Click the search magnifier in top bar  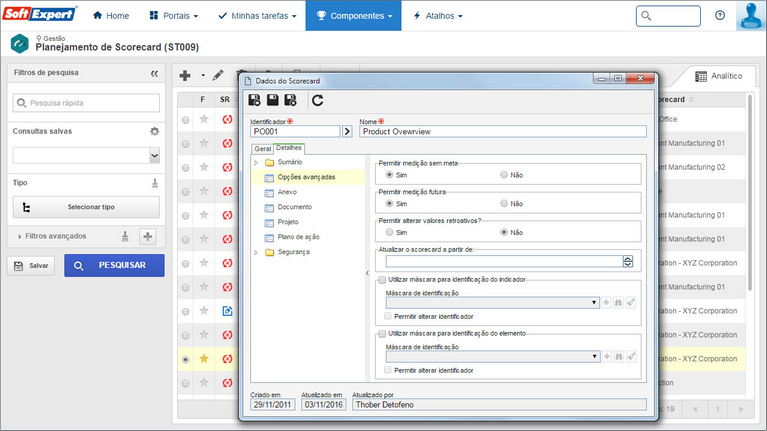point(646,16)
